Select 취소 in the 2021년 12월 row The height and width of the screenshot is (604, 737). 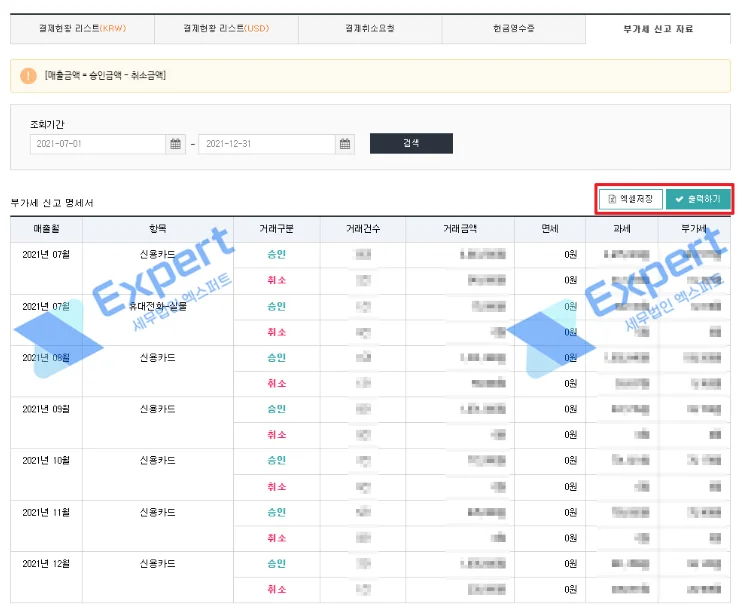pyautogui.click(x=276, y=590)
